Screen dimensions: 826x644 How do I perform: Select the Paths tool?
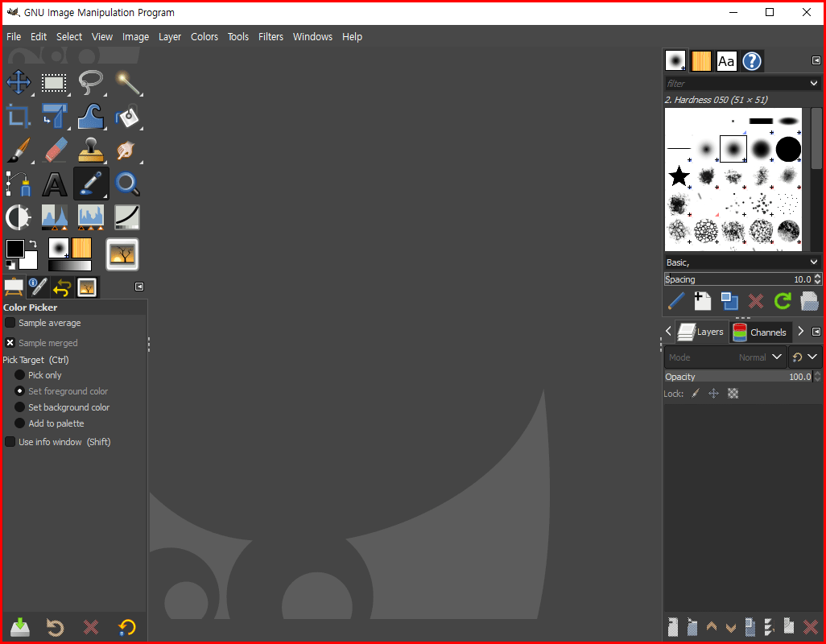pos(19,184)
